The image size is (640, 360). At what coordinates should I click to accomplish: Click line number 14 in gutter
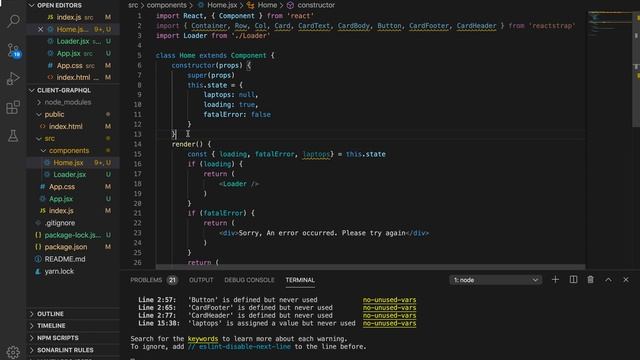coord(138,144)
